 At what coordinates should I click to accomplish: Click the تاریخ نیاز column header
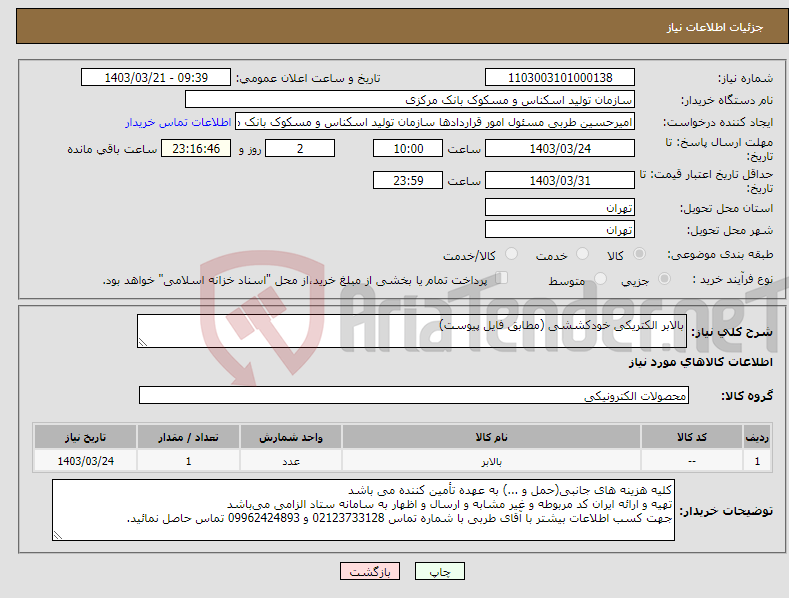pyautogui.click(x=86, y=437)
